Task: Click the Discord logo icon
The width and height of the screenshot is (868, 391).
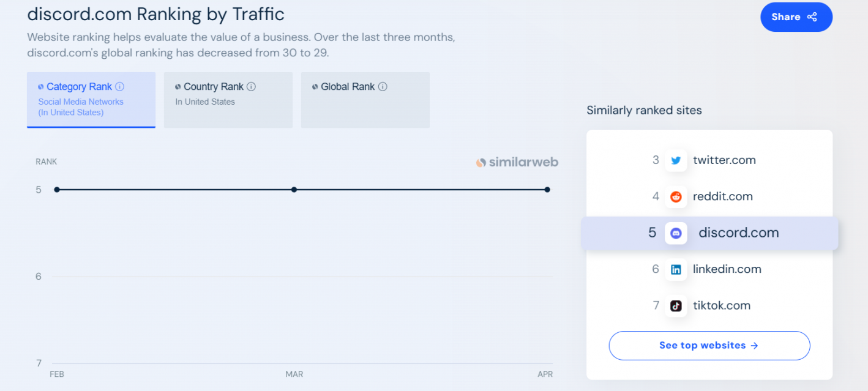Action: 676,233
